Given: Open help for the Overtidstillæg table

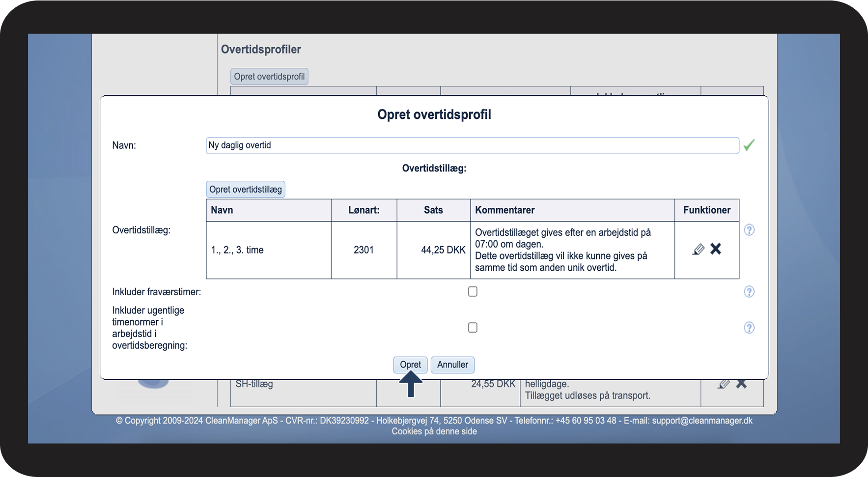Looking at the screenshot, I should 749,230.
